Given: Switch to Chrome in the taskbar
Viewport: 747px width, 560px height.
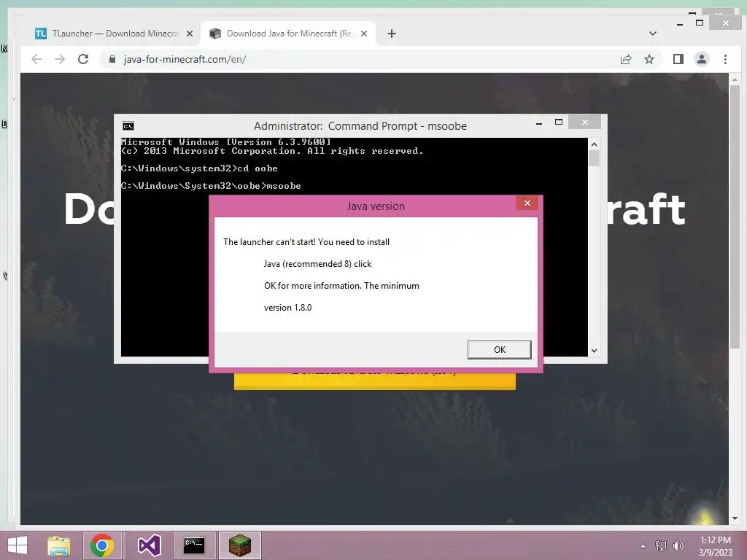Looking at the screenshot, I should point(101,545).
